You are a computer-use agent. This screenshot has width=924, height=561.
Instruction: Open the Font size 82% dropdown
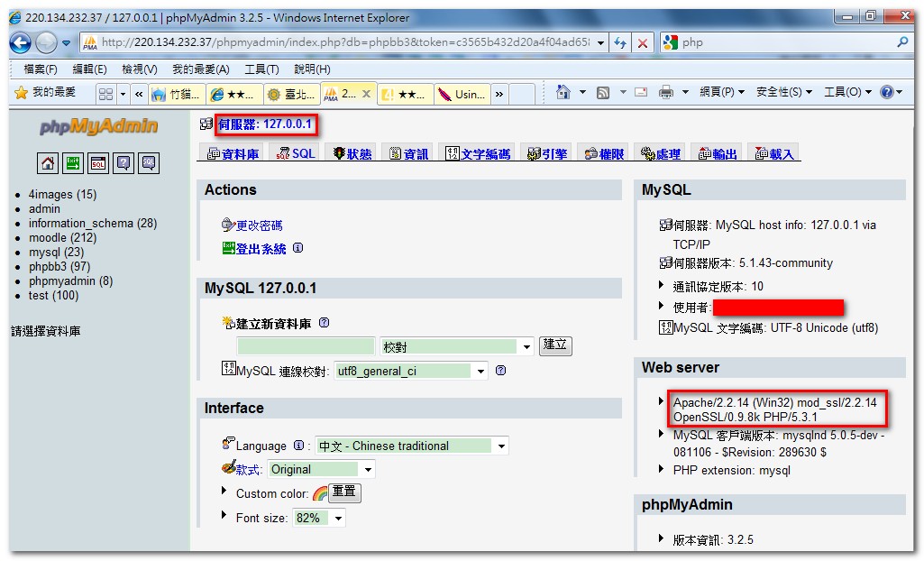click(x=319, y=518)
